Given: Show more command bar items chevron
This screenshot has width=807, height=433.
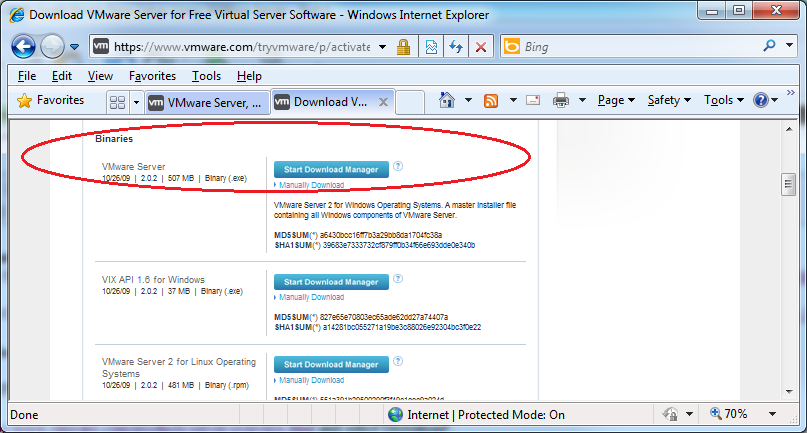Looking at the screenshot, I should tap(791, 93).
